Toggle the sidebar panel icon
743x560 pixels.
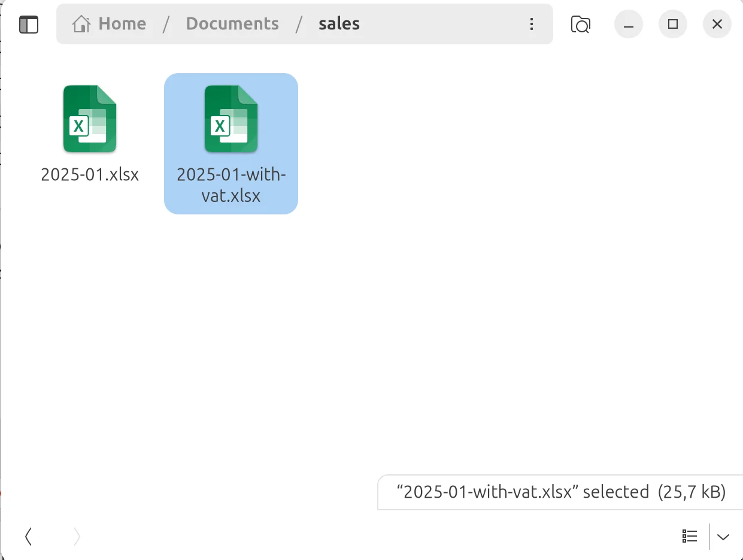tap(29, 25)
